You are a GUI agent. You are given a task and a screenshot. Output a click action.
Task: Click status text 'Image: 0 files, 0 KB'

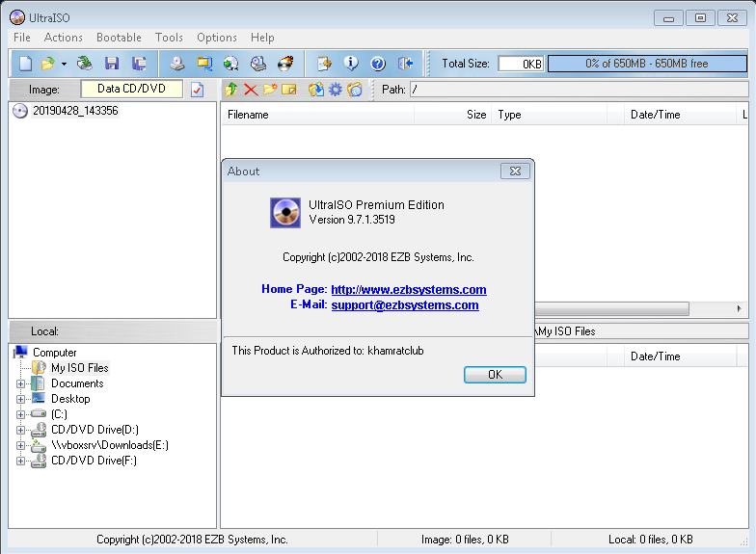tap(465, 540)
